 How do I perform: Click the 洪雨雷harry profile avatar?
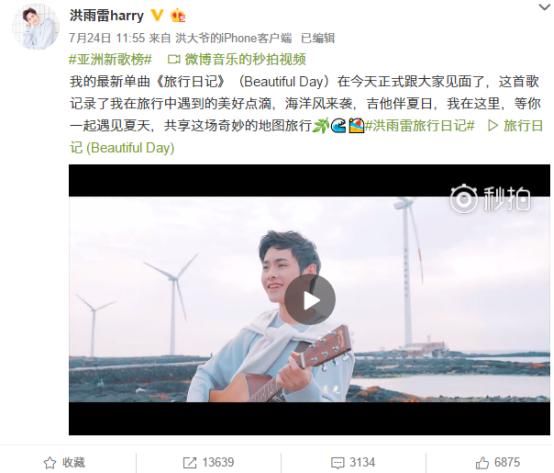pyautogui.click(x=36, y=27)
